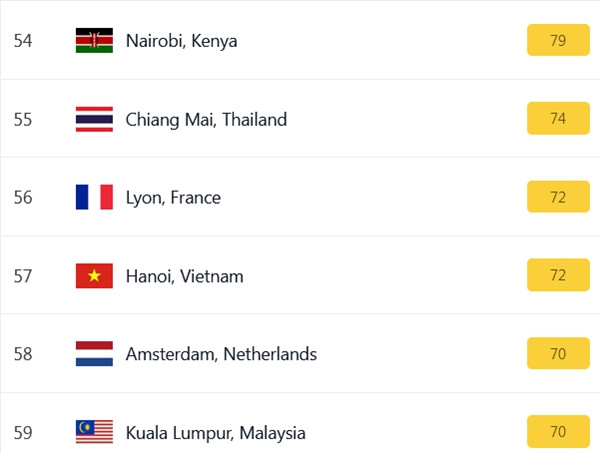Image resolution: width=600 pixels, height=453 pixels.
Task: Select Lyon, France from the list
Action: [173, 197]
